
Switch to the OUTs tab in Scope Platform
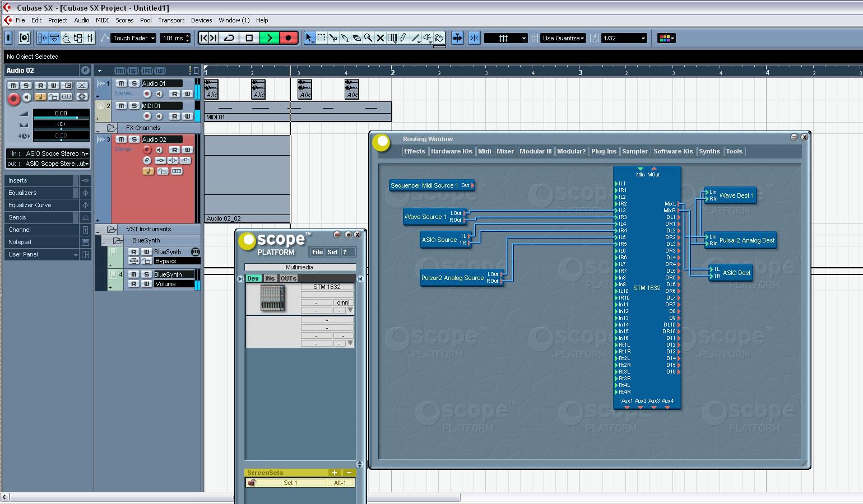[x=289, y=278]
